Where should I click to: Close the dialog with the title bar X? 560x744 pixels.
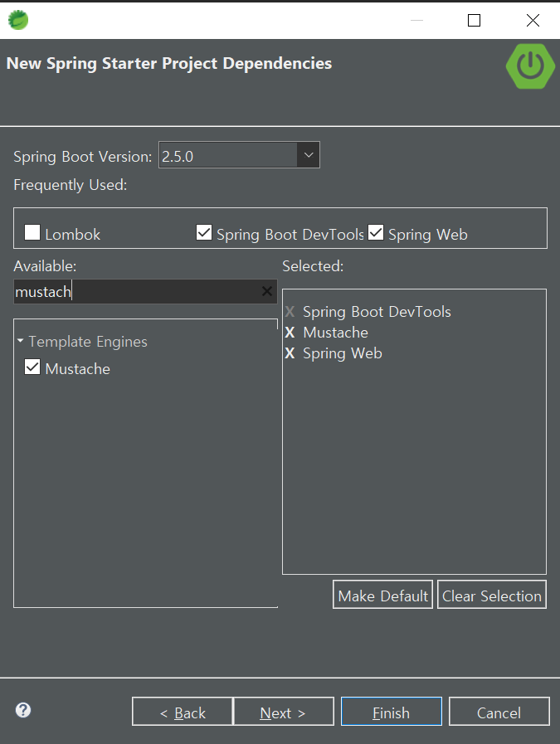(x=533, y=21)
